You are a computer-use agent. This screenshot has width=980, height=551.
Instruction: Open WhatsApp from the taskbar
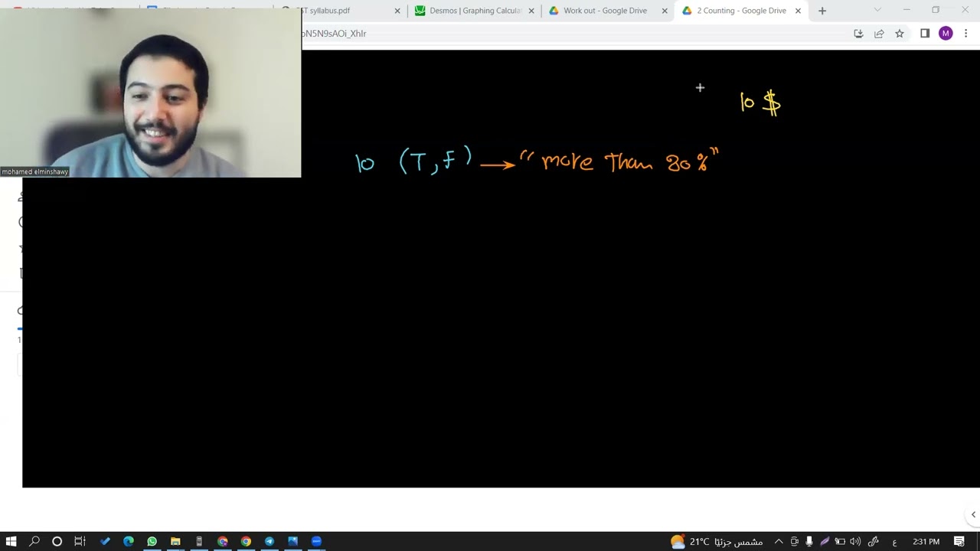point(152,542)
